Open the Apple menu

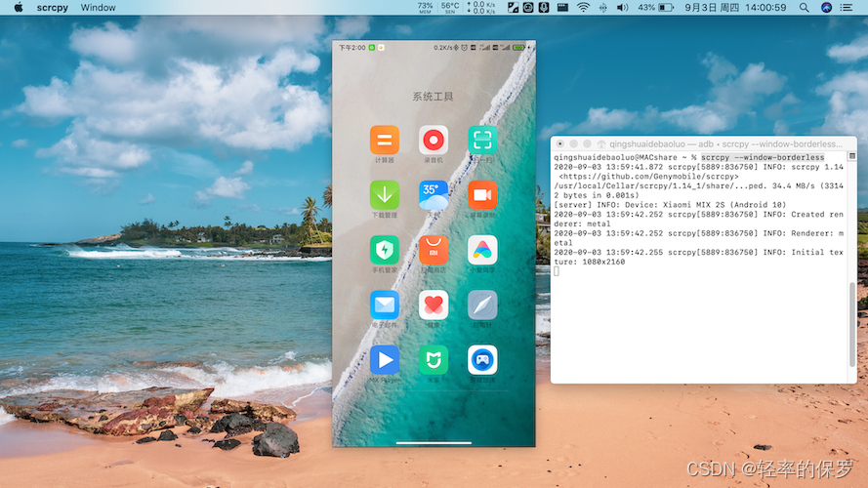tap(19, 7)
